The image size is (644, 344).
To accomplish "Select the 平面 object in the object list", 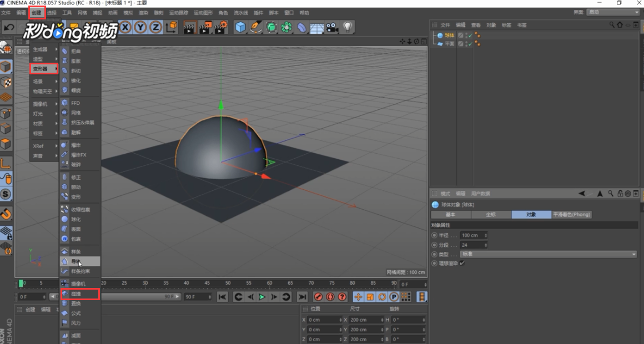I will [450, 44].
